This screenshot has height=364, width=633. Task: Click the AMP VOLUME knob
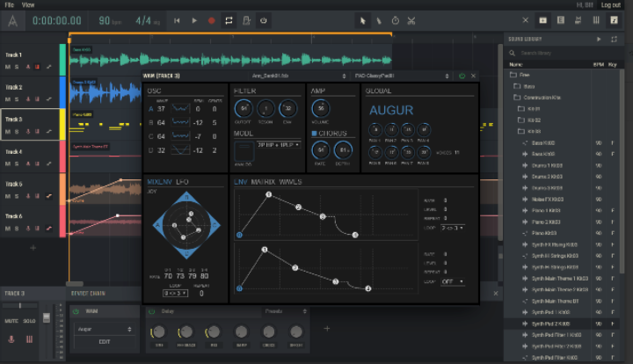(321, 108)
